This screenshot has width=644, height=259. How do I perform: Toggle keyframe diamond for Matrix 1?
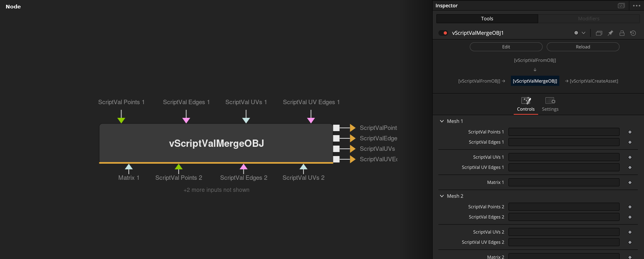[x=630, y=183]
